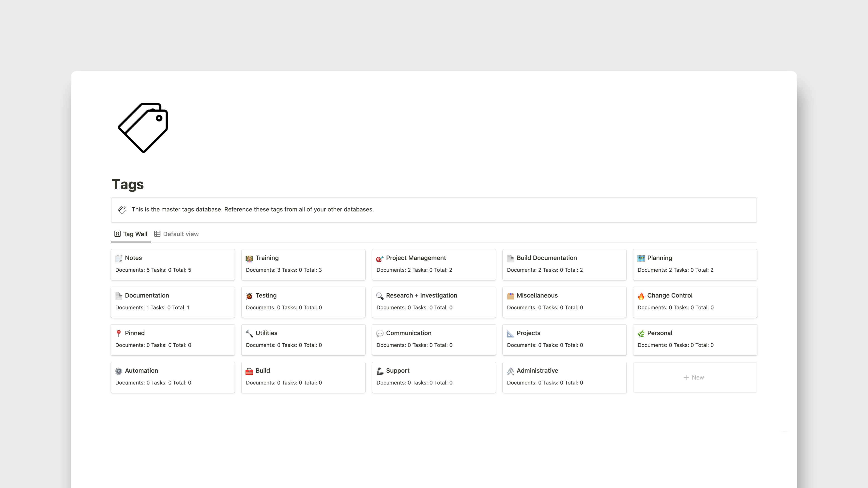This screenshot has width=868, height=488.
Task: Open the Planning tag card
Action: tap(694, 264)
